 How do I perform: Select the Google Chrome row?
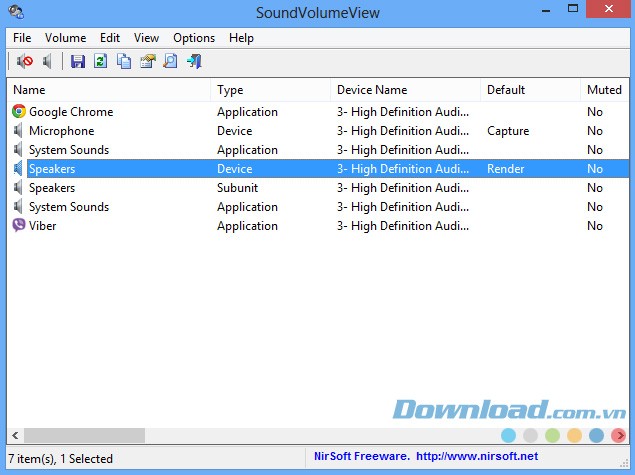pos(70,112)
